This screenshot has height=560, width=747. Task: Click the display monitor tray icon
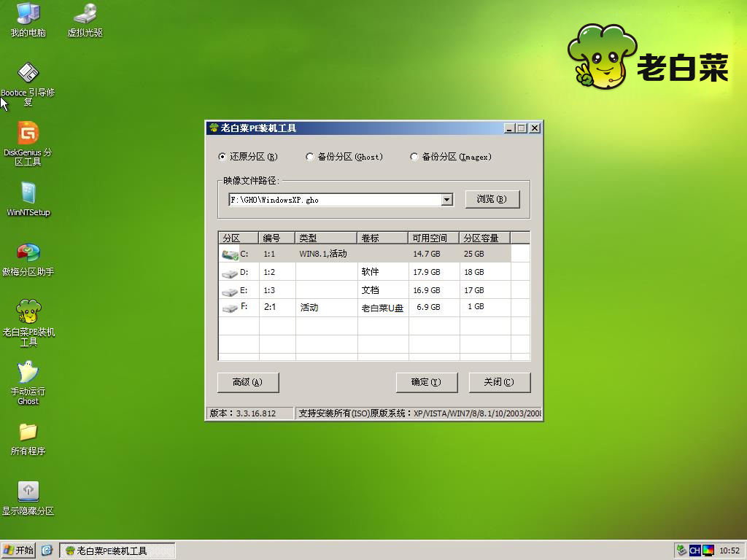tap(708, 551)
